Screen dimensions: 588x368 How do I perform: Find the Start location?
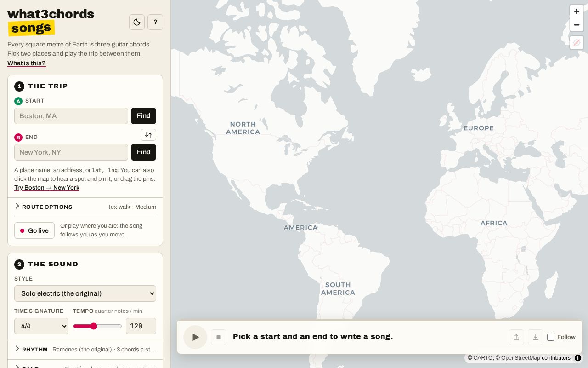coord(143,116)
